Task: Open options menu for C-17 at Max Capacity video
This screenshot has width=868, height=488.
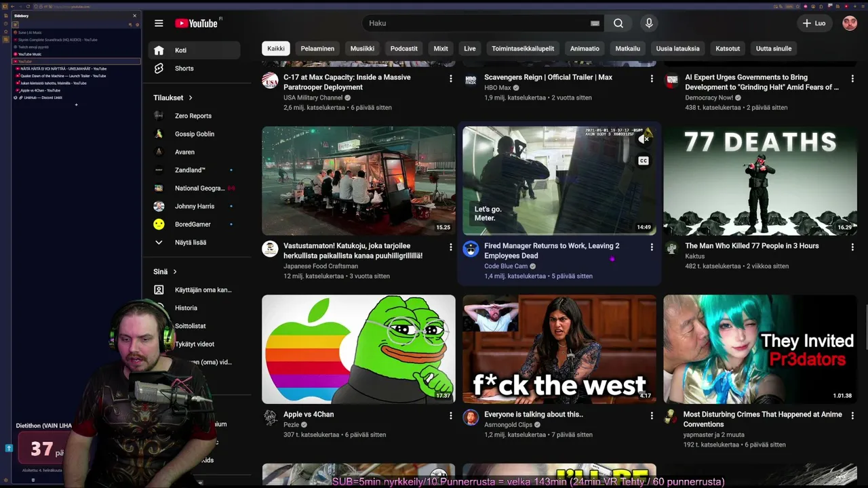Action: [450, 79]
